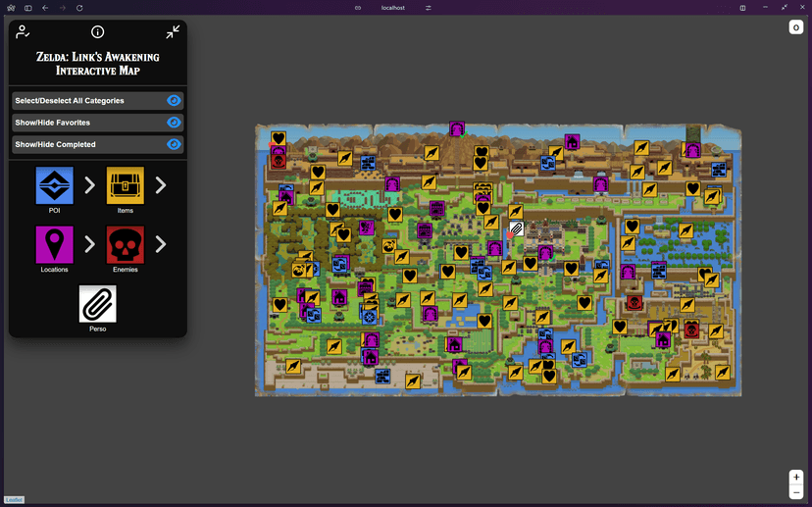Expand the Items subcategories chevron
812x507 pixels.
click(161, 185)
